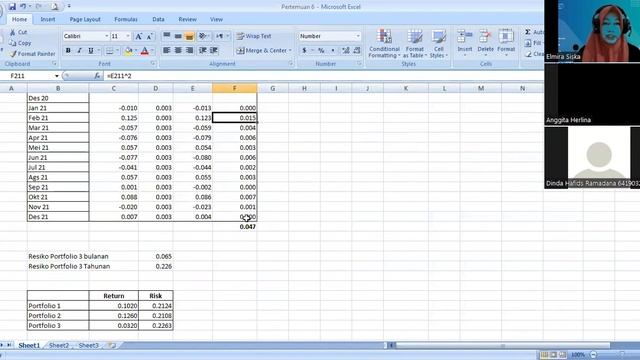Align the cell text to the right
The height and width of the screenshot is (360, 640).
point(189,50)
